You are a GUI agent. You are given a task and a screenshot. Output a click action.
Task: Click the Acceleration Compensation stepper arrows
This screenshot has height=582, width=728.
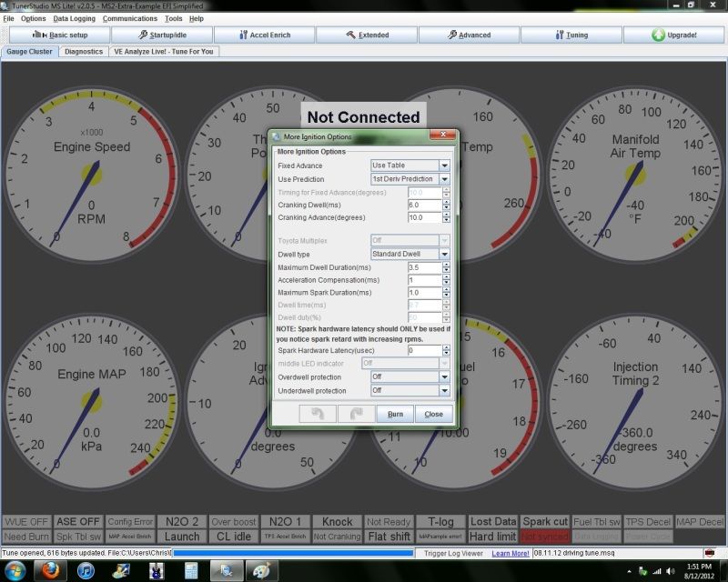[446, 280]
